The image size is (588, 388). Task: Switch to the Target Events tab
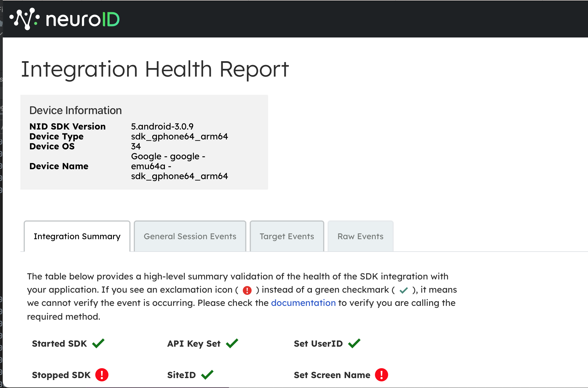click(x=287, y=236)
